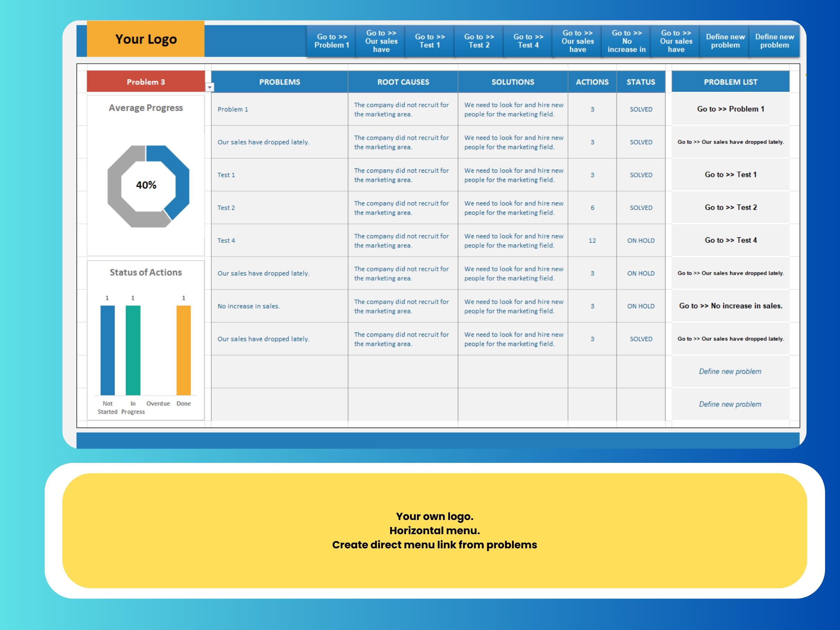Select the PROBLEMS column header
Screen dimensions: 840x630
click(x=280, y=82)
